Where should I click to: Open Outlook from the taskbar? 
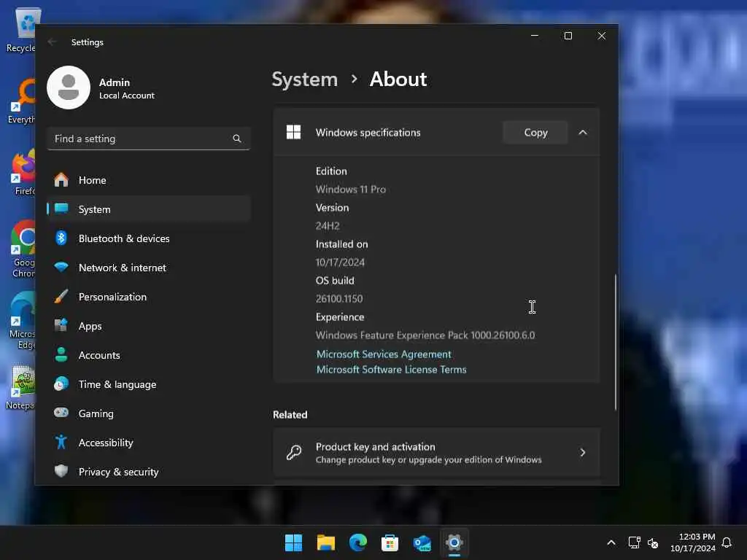click(422, 542)
